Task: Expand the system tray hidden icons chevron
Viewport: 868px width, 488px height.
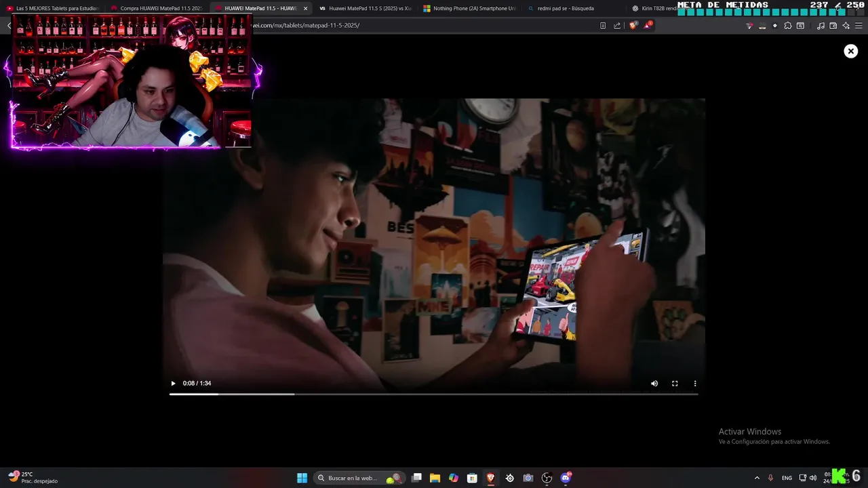Action: 757,478
